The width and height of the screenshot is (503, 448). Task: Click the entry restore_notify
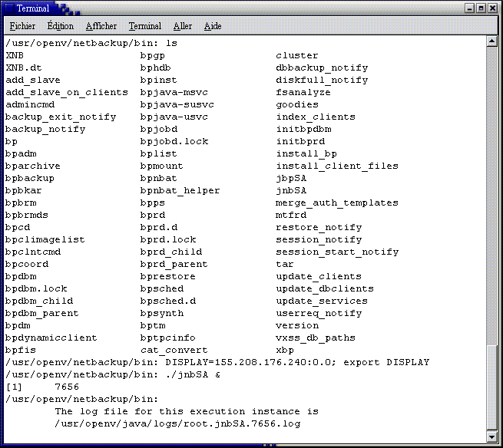319,228
